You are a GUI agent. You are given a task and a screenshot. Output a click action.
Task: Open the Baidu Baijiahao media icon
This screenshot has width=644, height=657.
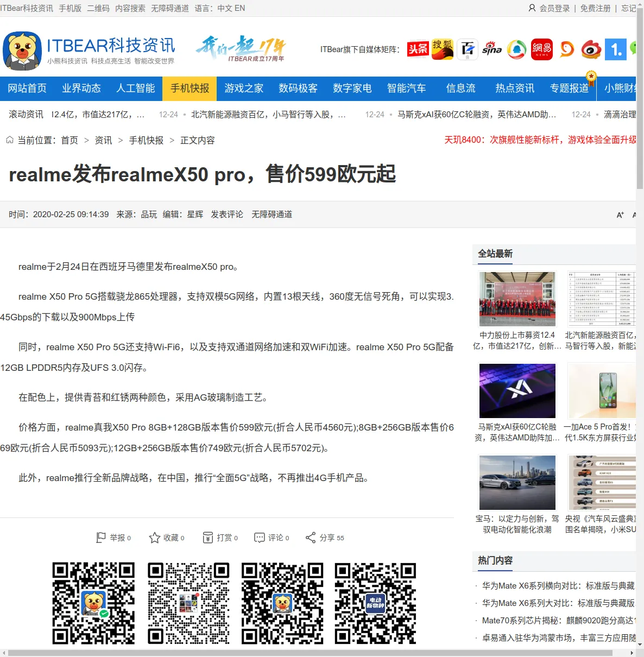point(467,49)
